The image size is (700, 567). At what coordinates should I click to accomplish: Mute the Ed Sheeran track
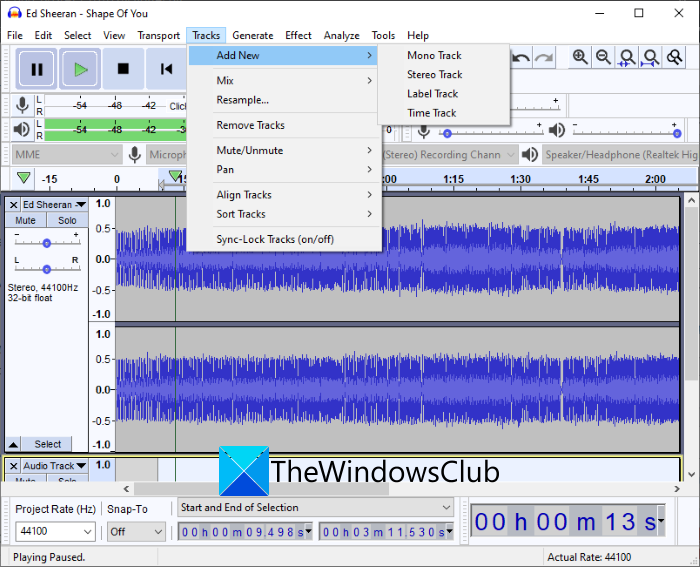25,220
